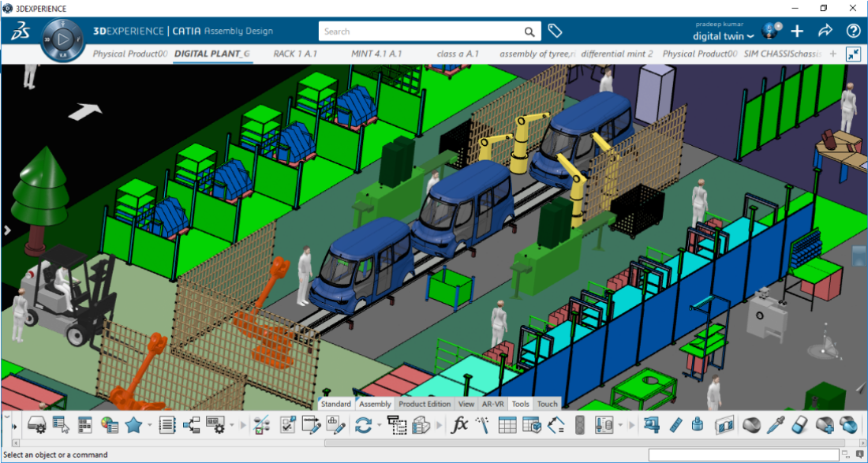Click the gray shape with plus icon
Screen dimensions: 868x463
[x=825, y=425]
